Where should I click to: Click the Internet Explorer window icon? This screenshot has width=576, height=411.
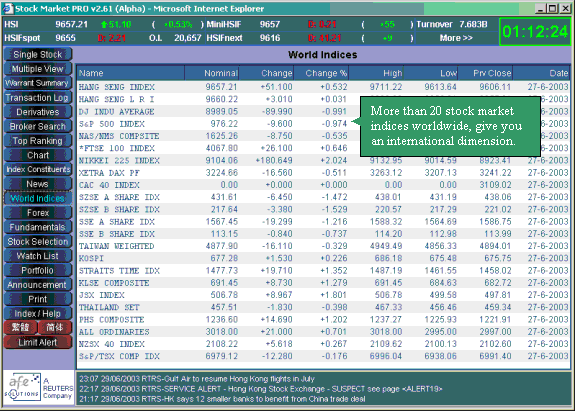pos(8,8)
